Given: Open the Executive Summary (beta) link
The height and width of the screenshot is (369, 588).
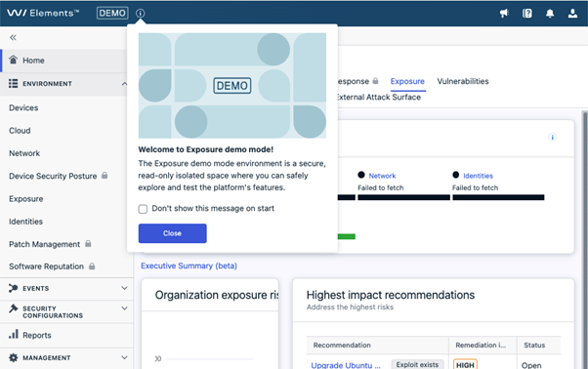Looking at the screenshot, I should pos(189,266).
